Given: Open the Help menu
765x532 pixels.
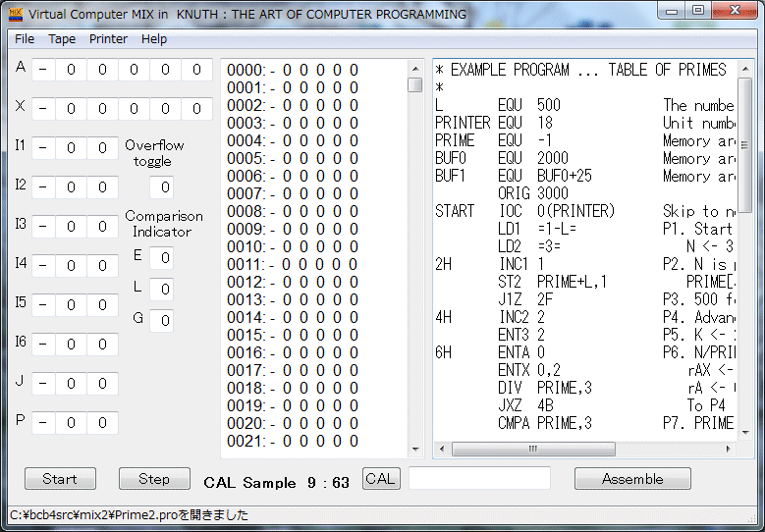Looking at the screenshot, I should click(154, 39).
